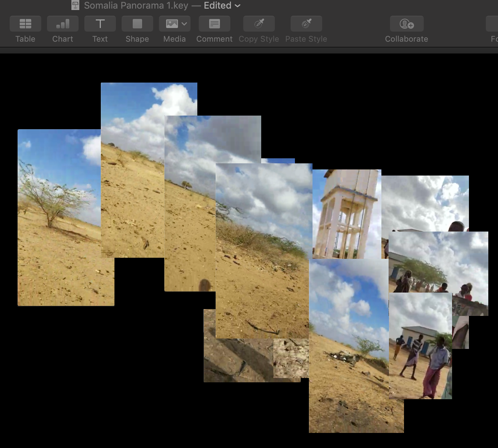Open the Media picker dropdown
The image size is (498, 448).
(175, 24)
